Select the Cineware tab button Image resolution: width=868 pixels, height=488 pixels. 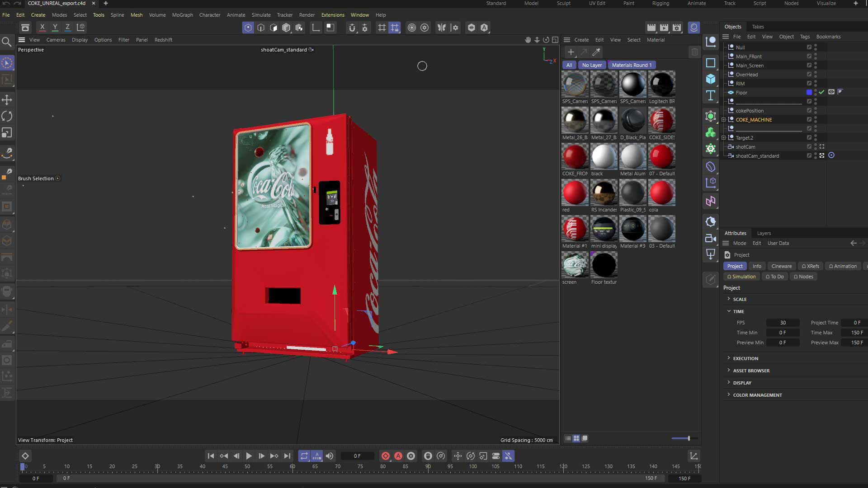[782, 266]
